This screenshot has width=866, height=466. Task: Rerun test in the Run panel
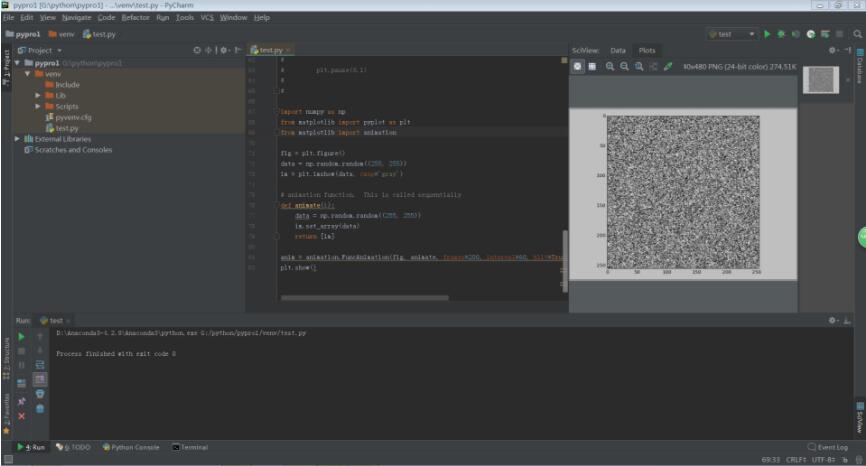click(x=22, y=337)
